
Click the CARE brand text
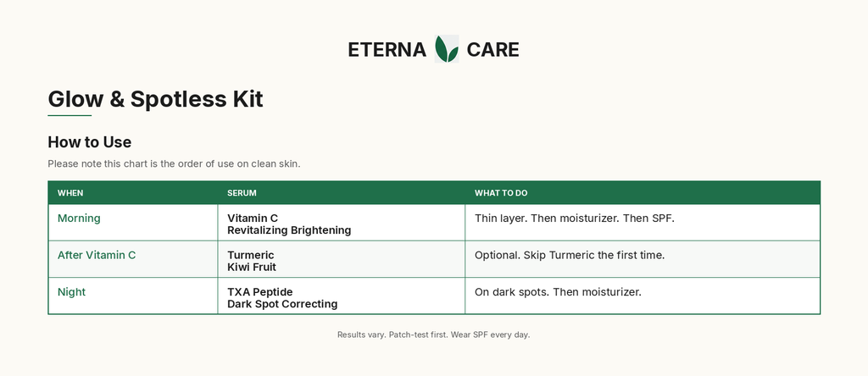pos(492,50)
